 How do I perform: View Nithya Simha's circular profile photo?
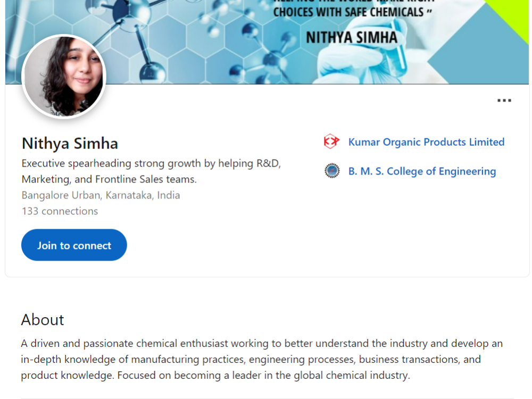coord(64,76)
